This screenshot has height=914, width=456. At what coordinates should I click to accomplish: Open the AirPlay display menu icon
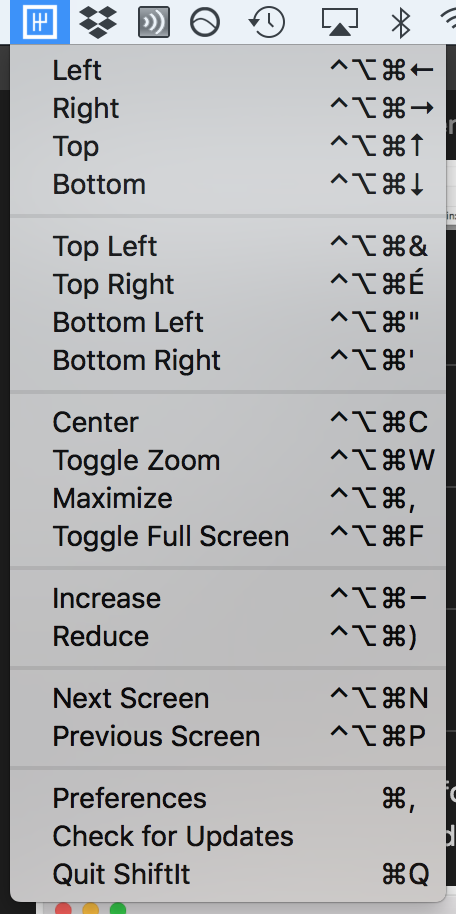coord(339,22)
